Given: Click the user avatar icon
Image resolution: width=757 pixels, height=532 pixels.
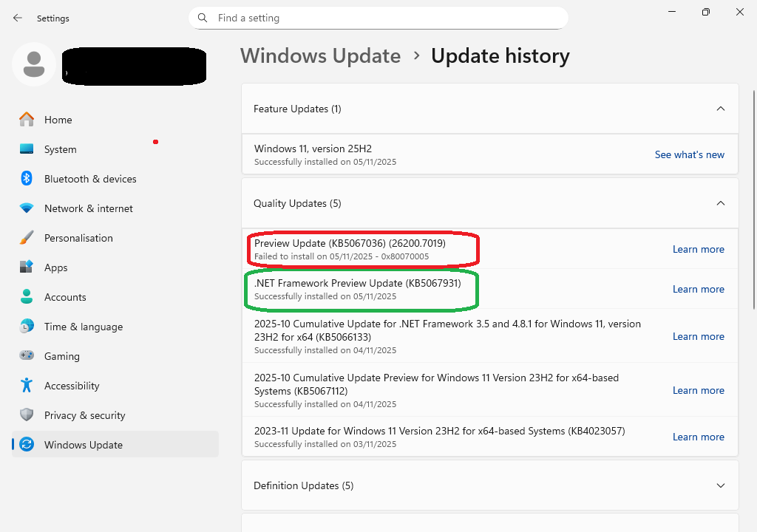Looking at the screenshot, I should point(34,64).
